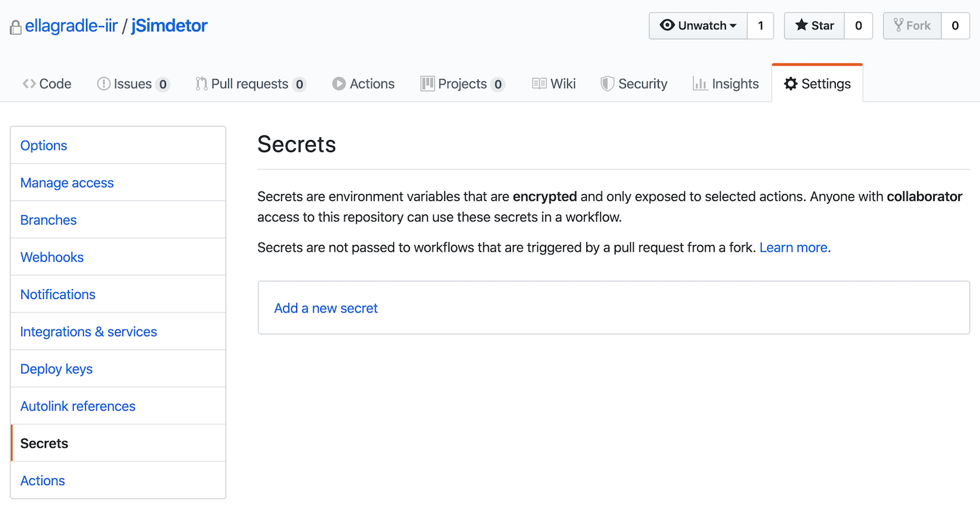
Task: Click the star icon inside the Star button
Action: 801,26
